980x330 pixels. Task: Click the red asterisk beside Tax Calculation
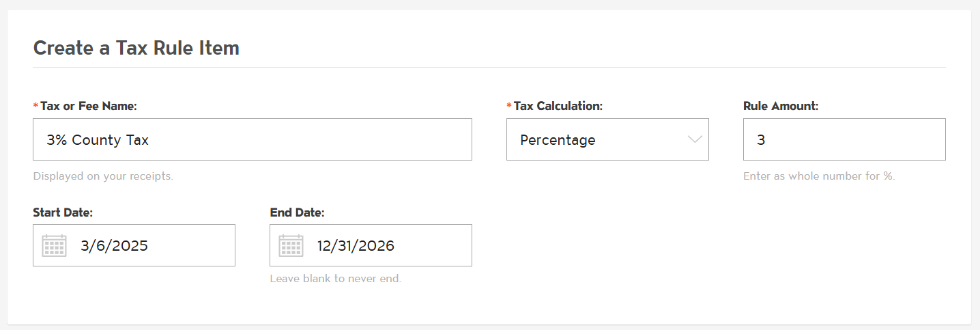pos(509,106)
